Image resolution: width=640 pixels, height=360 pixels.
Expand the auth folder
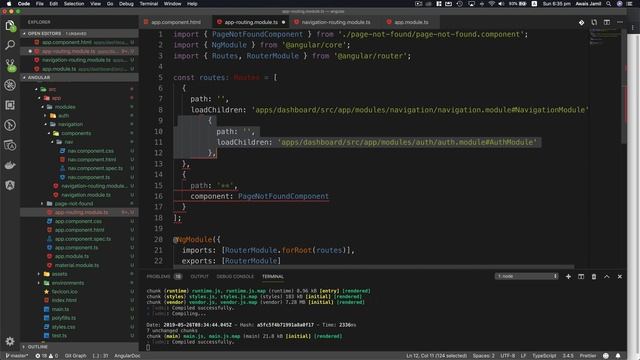[63, 116]
